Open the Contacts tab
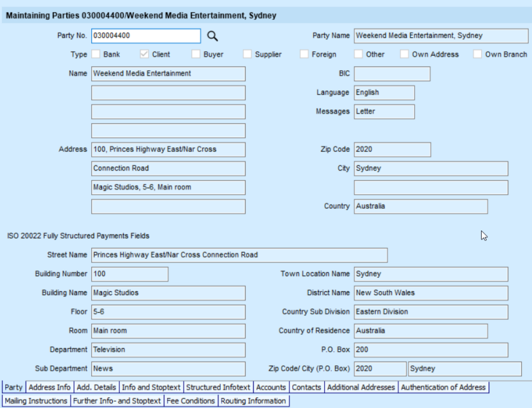The width and height of the screenshot is (532, 408). point(306,388)
